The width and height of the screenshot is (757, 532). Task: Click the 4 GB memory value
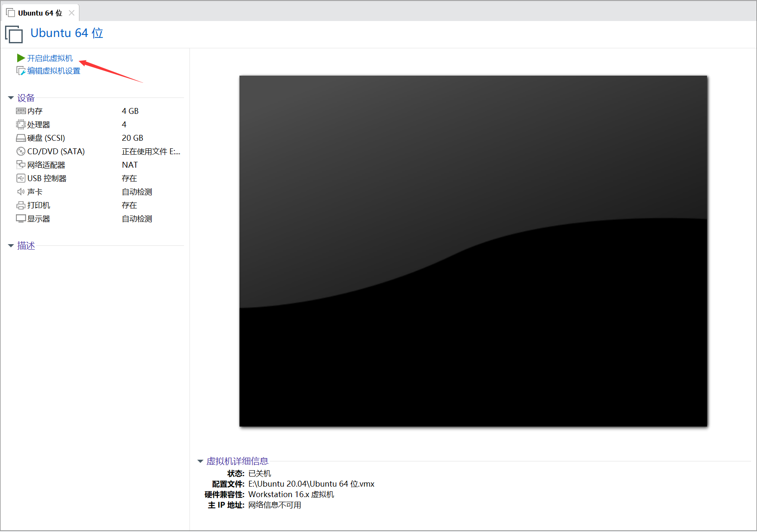coord(130,111)
